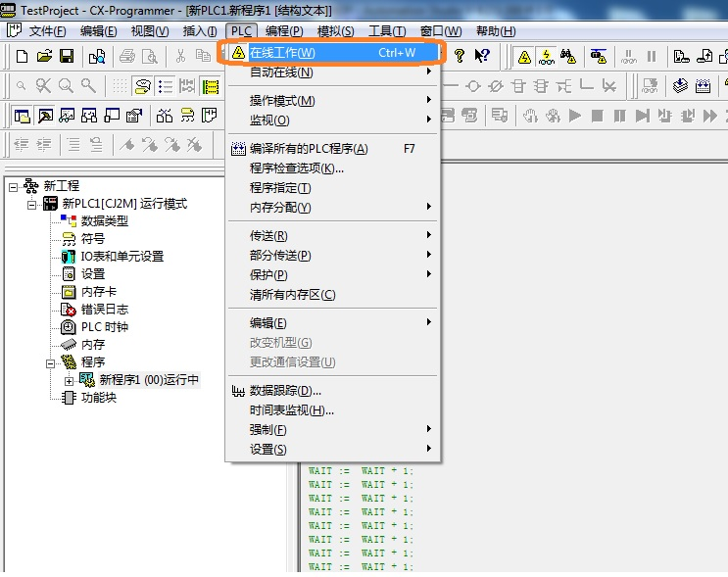Click the New file icon

[x=22, y=57]
